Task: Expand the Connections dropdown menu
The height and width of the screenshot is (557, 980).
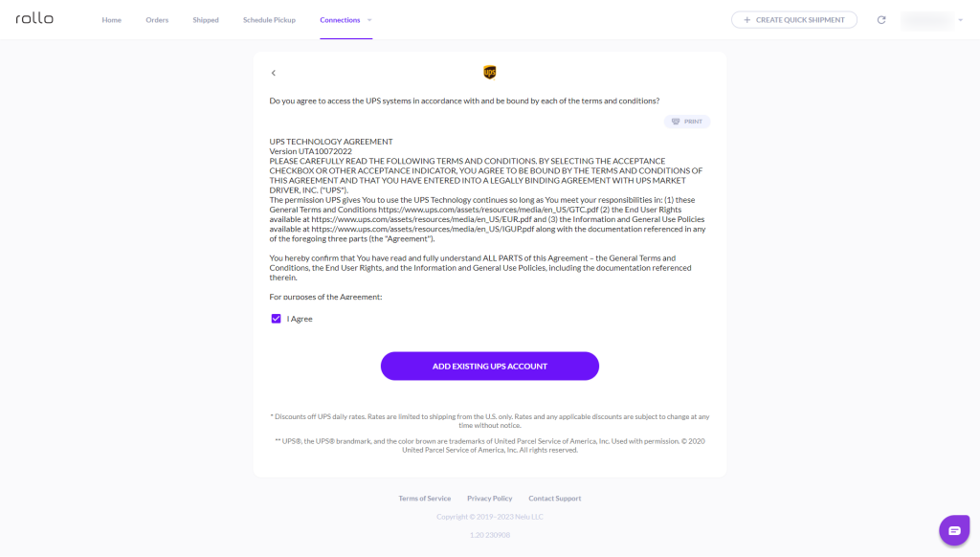Action: (x=345, y=18)
